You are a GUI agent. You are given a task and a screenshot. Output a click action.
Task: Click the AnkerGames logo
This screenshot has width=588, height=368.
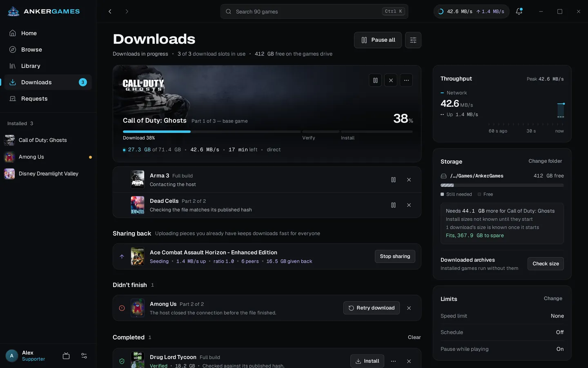[44, 11]
